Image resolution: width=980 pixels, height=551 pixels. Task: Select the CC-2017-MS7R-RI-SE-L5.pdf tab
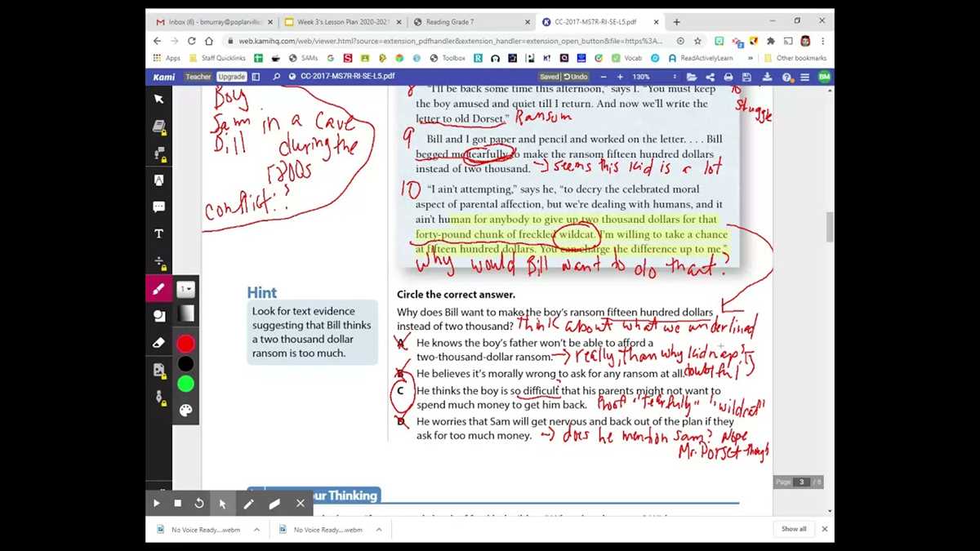[599, 22]
